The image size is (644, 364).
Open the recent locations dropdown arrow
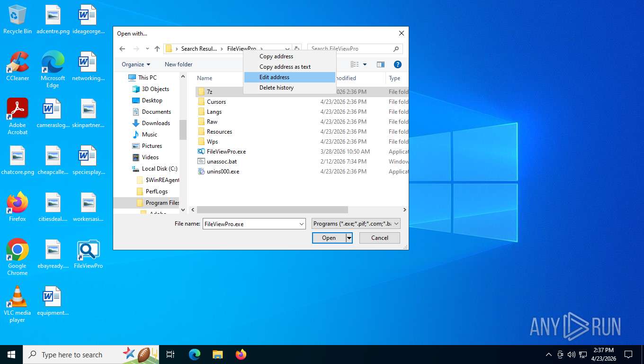tap(147, 49)
